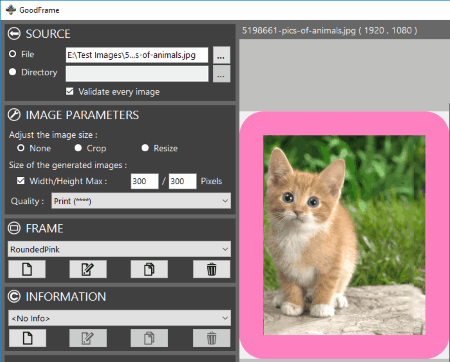Image resolution: width=450 pixels, height=362 pixels.
Task: Click the disabled edit information button
Action: point(88,338)
